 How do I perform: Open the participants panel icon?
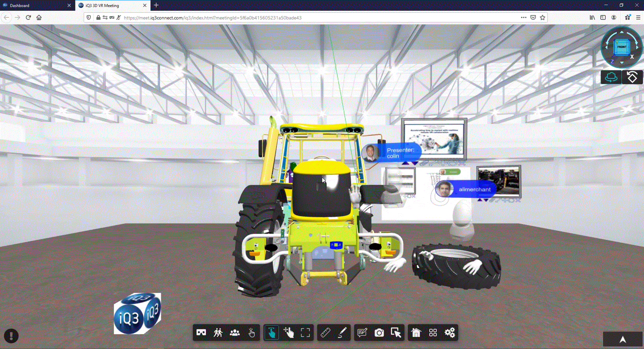tap(235, 333)
